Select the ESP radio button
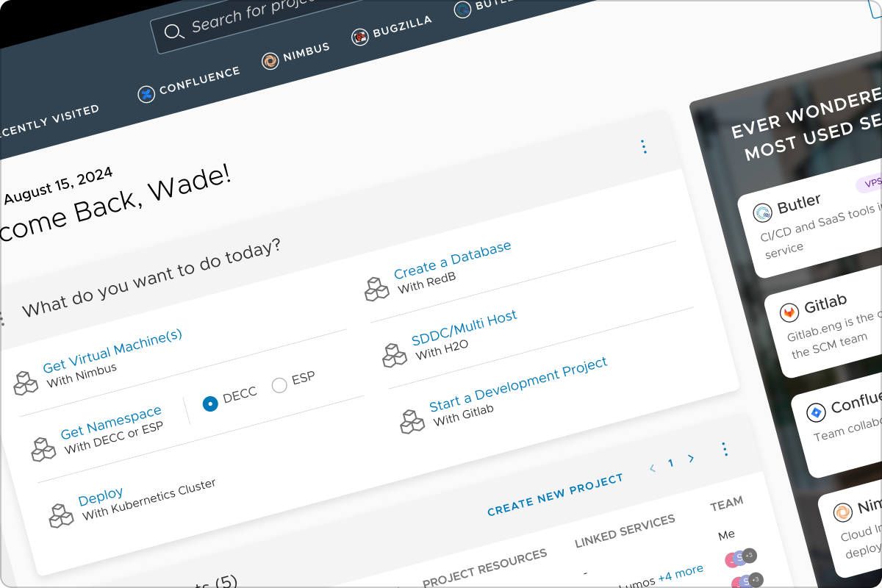Screen dimensions: 882x588 [279, 385]
